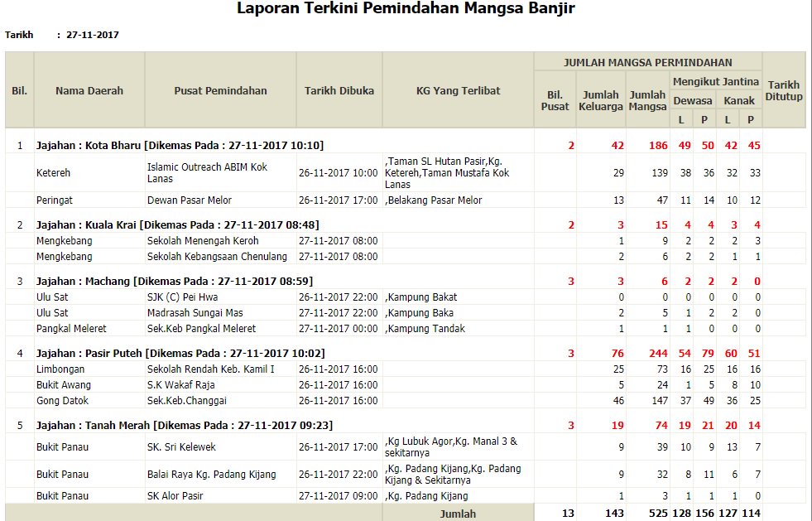Select the date value 27-11-2017 beside Tarikh

[x=93, y=35]
